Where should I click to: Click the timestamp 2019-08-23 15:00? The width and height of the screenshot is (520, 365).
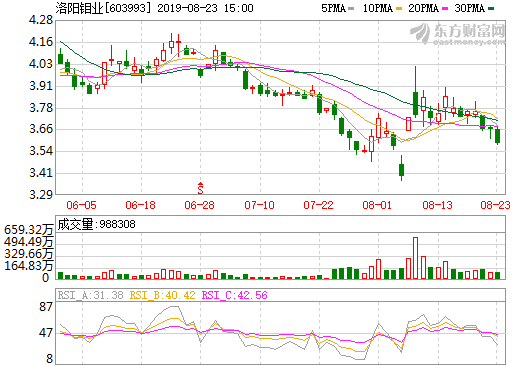(205, 8)
